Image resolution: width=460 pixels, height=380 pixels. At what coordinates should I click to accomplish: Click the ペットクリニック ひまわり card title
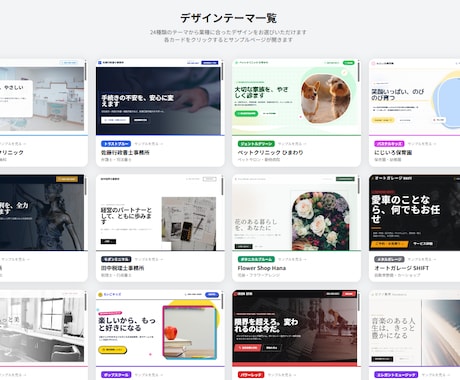pos(270,152)
